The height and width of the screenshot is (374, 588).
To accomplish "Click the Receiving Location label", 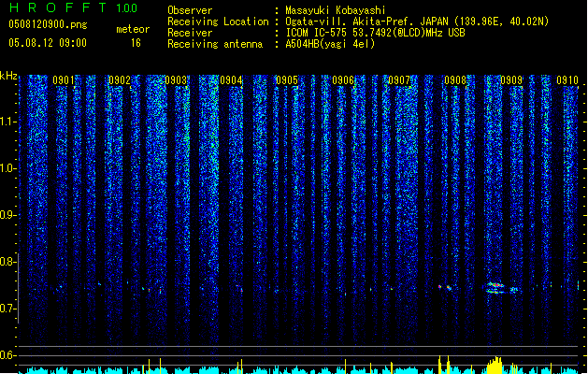I will tap(218, 22).
